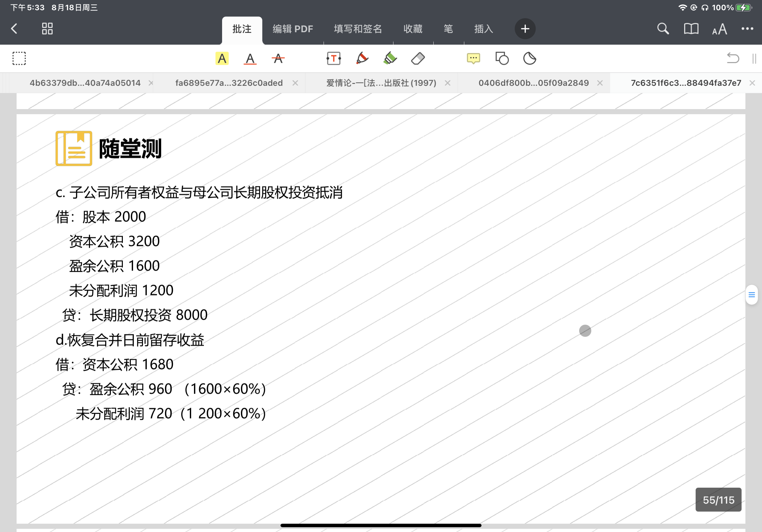Add a yellow comment note
The image size is (762, 532).
coord(473,59)
